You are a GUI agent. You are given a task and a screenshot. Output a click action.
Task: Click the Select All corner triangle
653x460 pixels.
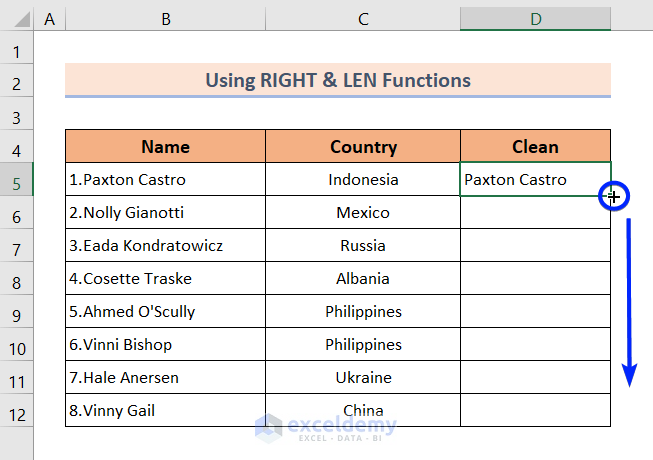[x=16, y=18]
